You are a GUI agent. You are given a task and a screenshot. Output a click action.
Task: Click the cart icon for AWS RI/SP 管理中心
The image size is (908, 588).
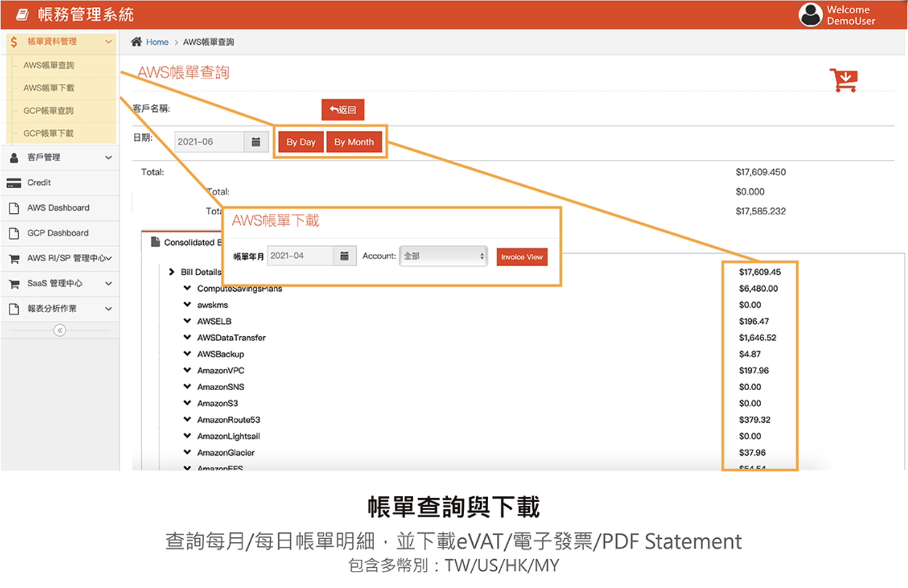pyautogui.click(x=14, y=259)
